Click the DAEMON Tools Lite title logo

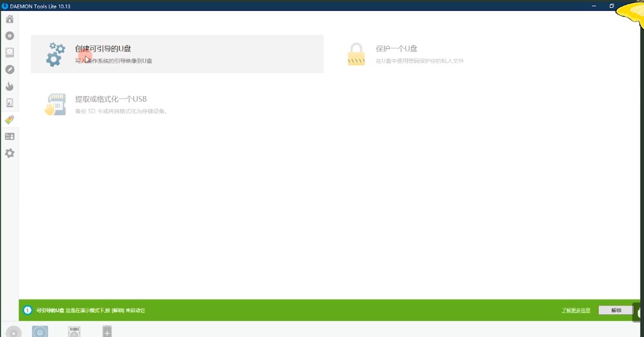(x=5, y=6)
